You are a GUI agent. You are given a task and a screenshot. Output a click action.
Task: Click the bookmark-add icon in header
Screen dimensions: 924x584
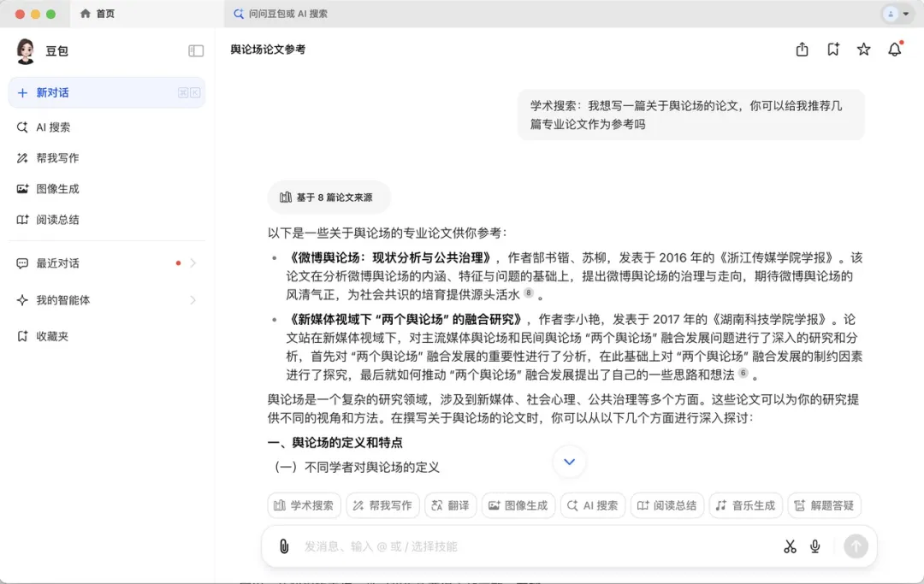(x=832, y=50)
